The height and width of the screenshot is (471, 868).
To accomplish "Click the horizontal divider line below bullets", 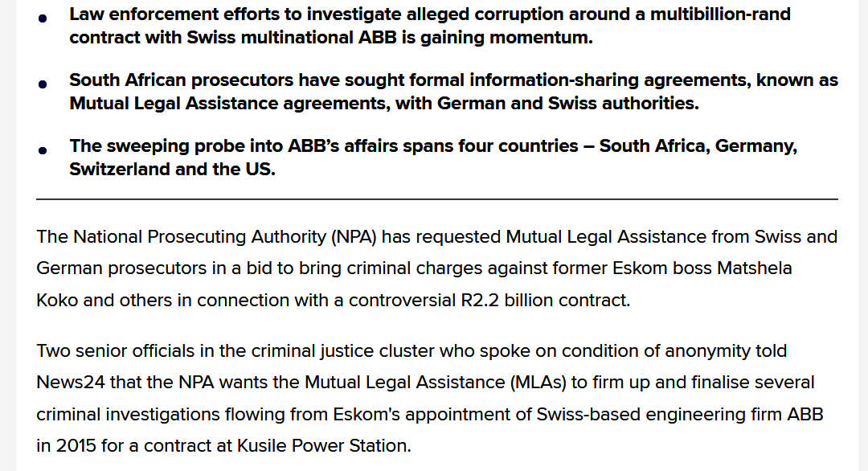I will [x=436, y=199].
